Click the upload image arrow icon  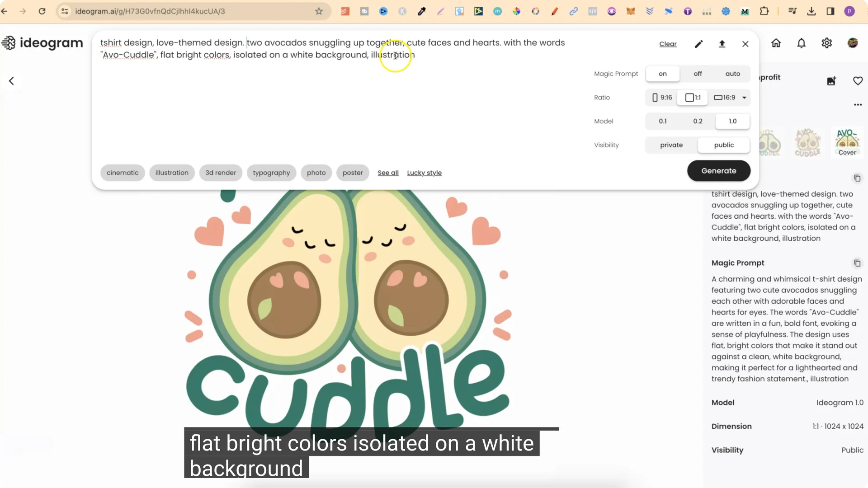722,44
